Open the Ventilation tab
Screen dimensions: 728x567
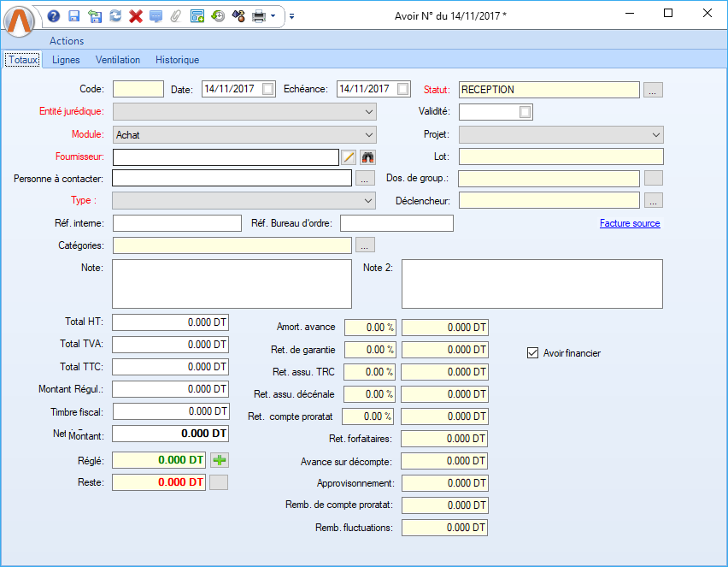click(118, 60)
